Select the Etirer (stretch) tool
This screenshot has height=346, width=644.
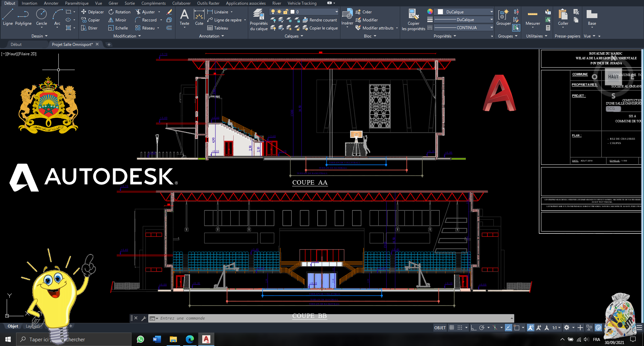coord(89,28)
